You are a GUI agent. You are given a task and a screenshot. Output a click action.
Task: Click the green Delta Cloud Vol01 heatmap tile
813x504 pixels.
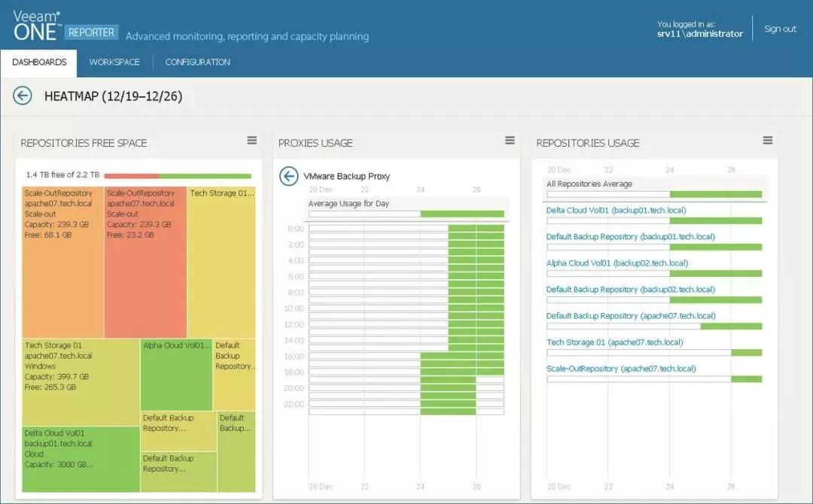pyautogui.click(x=80, y=459)
